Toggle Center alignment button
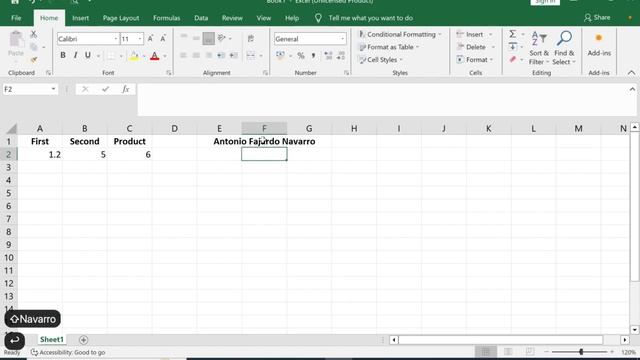Viewport: 640px width, 360px height. [x=196, y=56]
